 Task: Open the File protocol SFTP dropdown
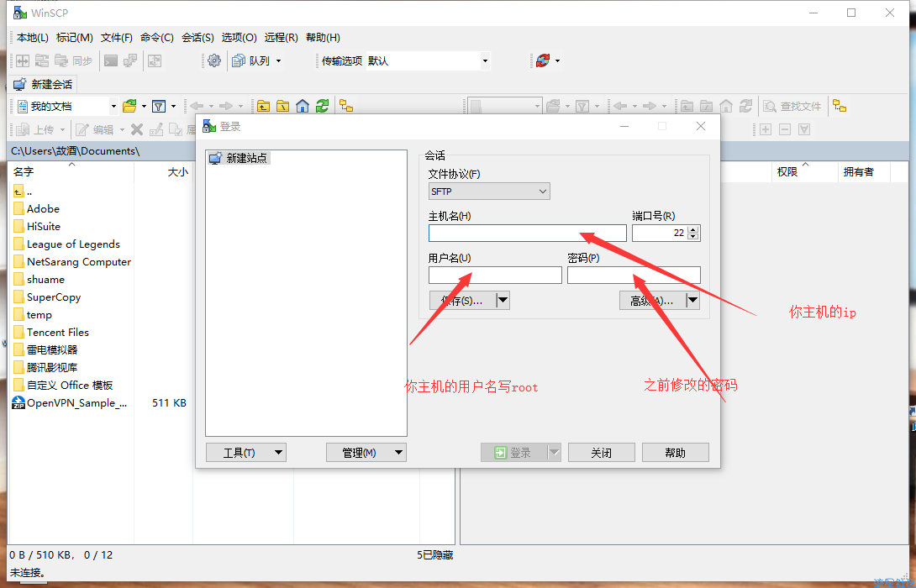(489, 192)
